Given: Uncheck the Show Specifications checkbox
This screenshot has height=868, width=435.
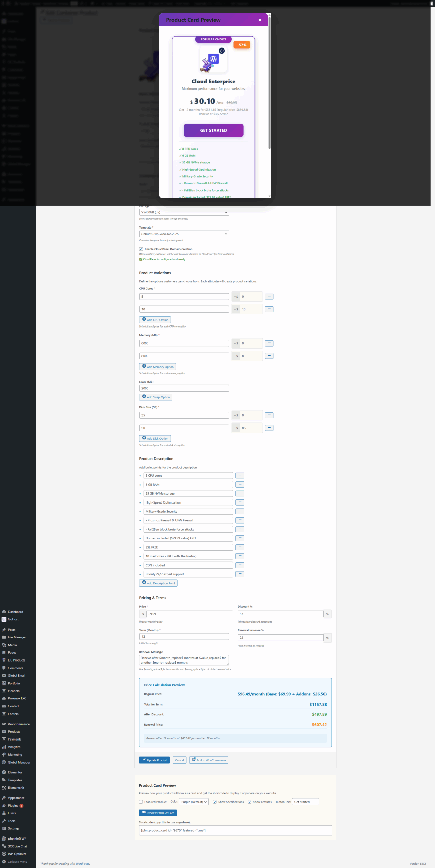Looking at the screenshot, I should pos(215,802).
